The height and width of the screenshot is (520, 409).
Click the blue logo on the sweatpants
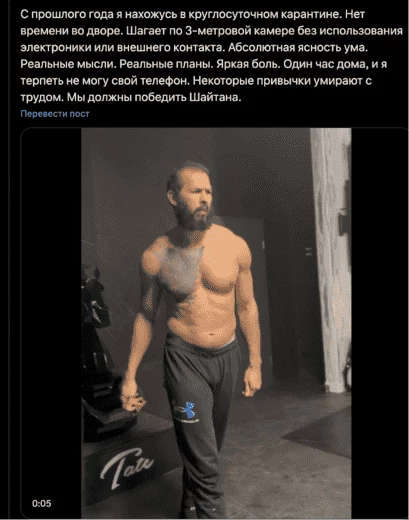187,411
